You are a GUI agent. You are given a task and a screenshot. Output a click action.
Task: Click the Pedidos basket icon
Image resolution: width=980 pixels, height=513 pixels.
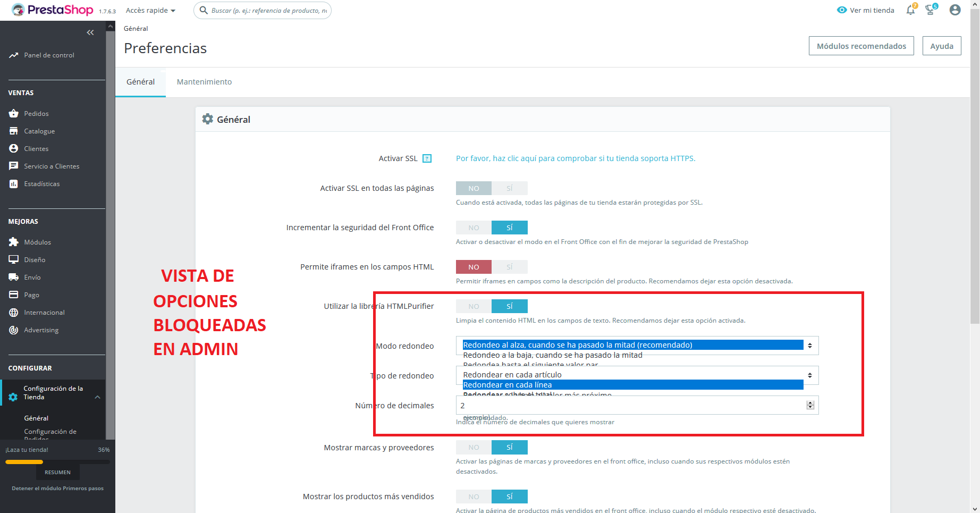tap(14, 113)
